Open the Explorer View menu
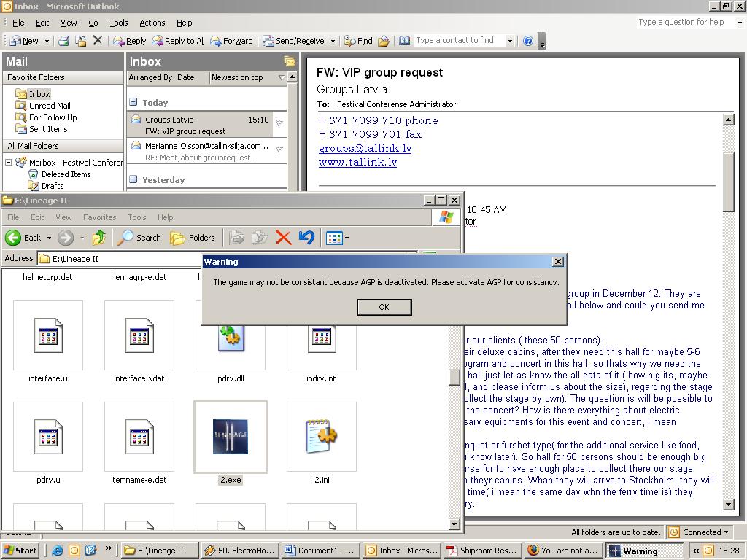This screenshot has height=560, width=747. (64, 217)
